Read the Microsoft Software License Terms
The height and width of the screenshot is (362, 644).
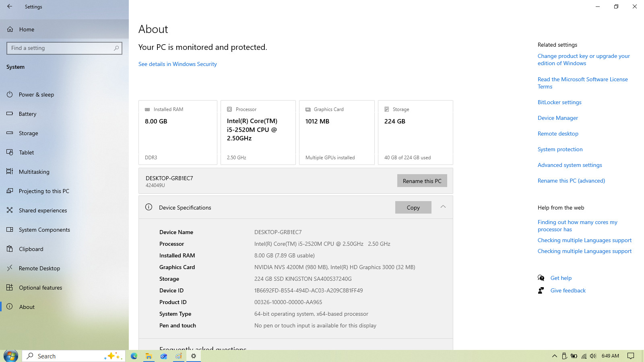point(582,83)
